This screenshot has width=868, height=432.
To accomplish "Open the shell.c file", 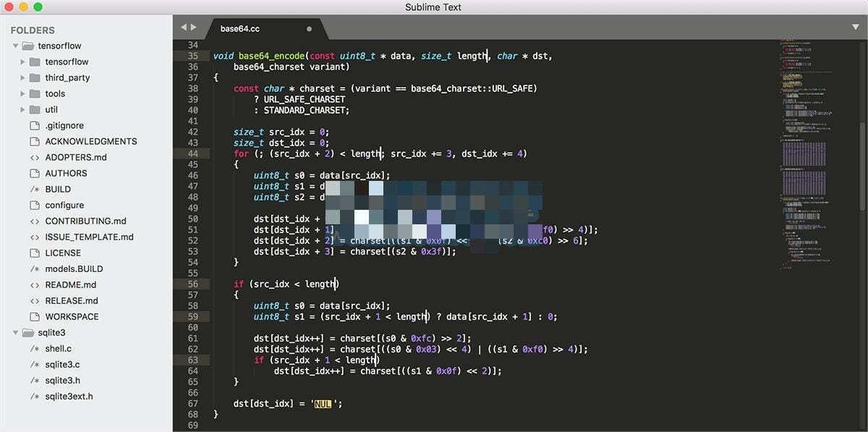I will pos(59,348).
